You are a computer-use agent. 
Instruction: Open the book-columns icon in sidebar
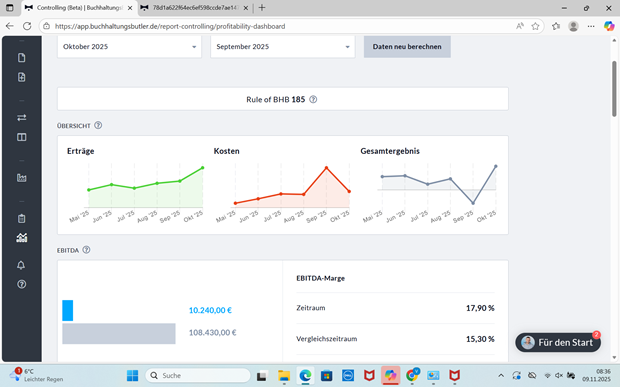(x=22, y=137)
